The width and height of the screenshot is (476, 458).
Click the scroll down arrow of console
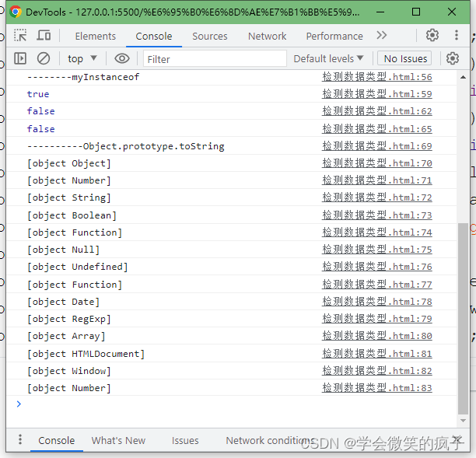coord(463,421)
